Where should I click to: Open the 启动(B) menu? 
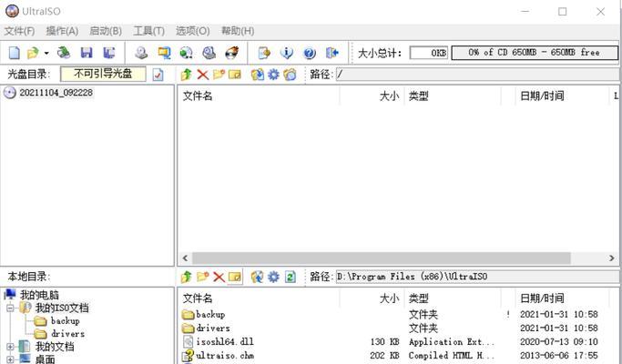pos(106,31)
